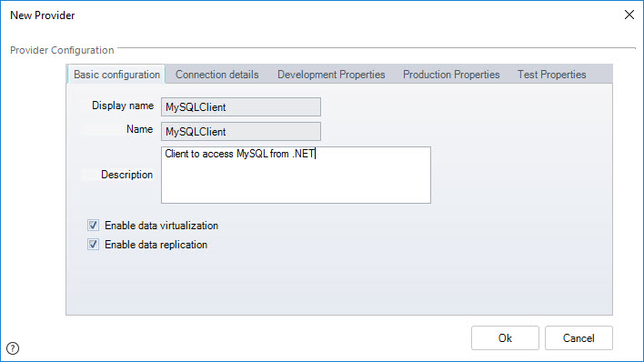
Task: Click the 'Display name' field label
Action: click(123, 106)
